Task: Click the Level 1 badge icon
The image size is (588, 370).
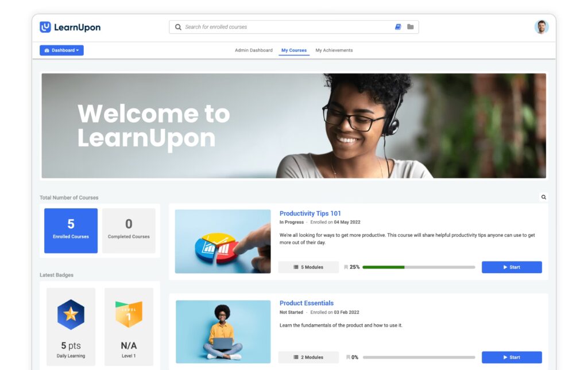Action: tap(129, 314)
